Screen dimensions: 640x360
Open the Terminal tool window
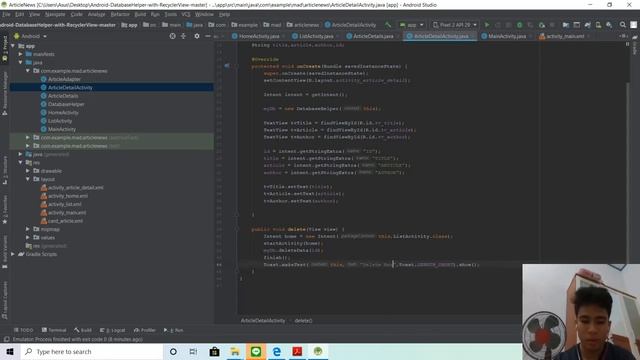(x=54, y=330)
